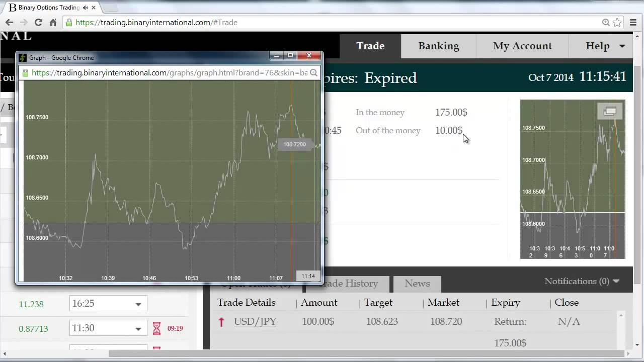Viewport: 644px width, 362px height.
Task: Click the 10.00$ out of the money value
Action: point(449,131)
